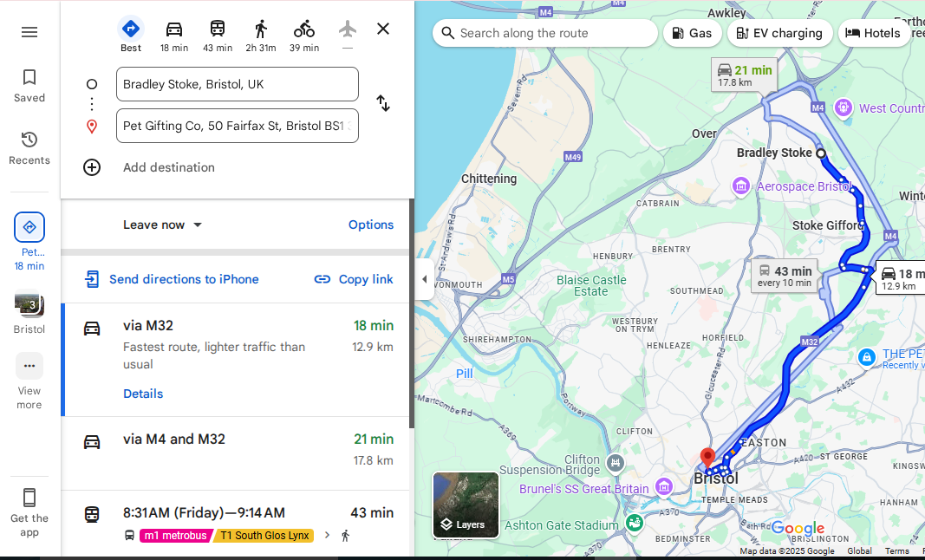Screen dimensions: 925x560
Task: Open the Pet... 18 min sidebar directions shortcut
Action: coord(29,242)
